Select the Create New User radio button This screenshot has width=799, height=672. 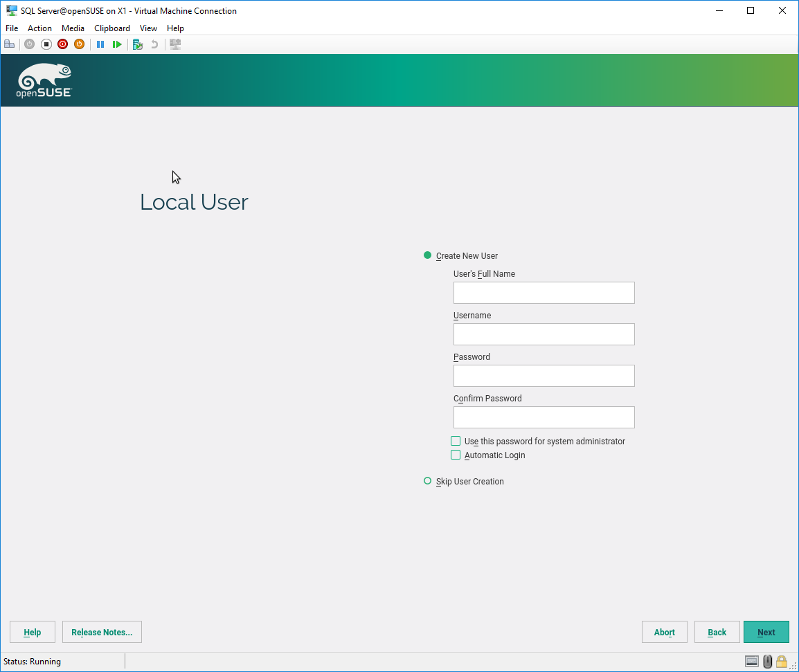427,255
